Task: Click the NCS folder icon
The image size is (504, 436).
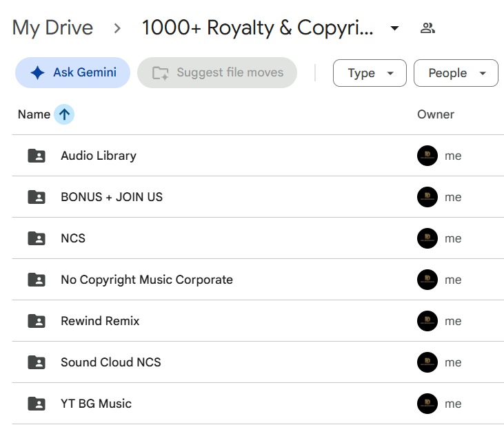Action: click(37, 238)
